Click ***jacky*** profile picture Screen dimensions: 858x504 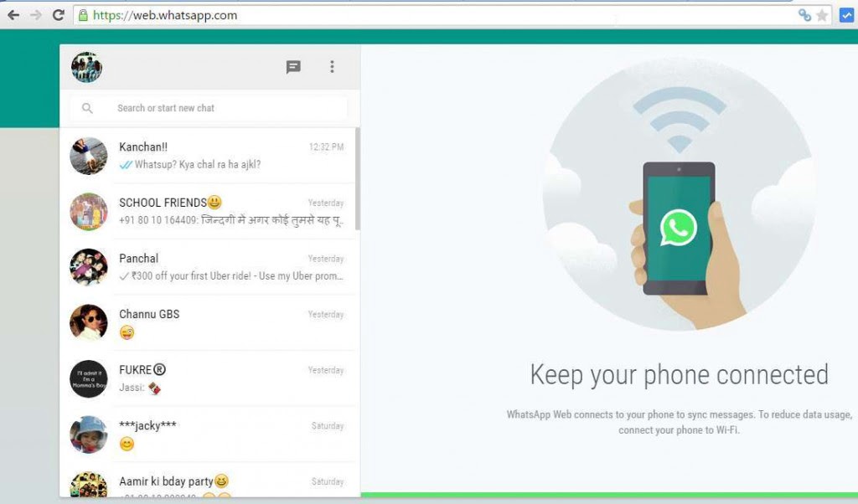coord(89,435)
